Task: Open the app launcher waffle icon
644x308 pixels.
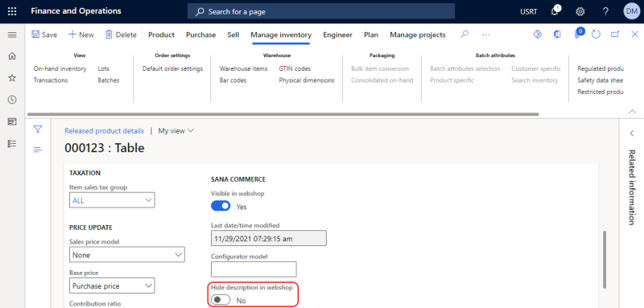Action: [x=12, y=11]
